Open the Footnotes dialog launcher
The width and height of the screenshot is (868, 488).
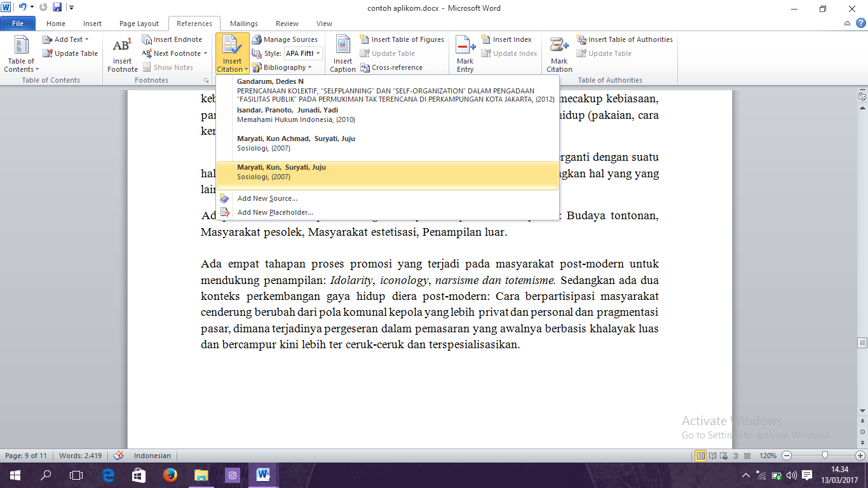click(x=206, y=81)
